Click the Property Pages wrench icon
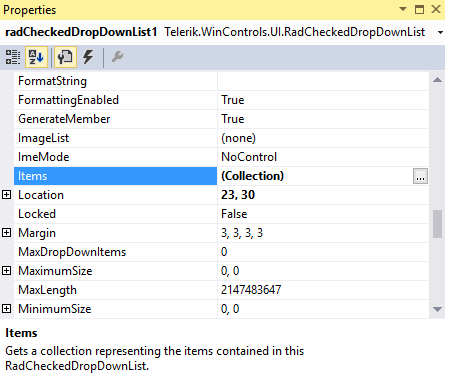The height and width of the screenshot is (375, 453). 117,57
